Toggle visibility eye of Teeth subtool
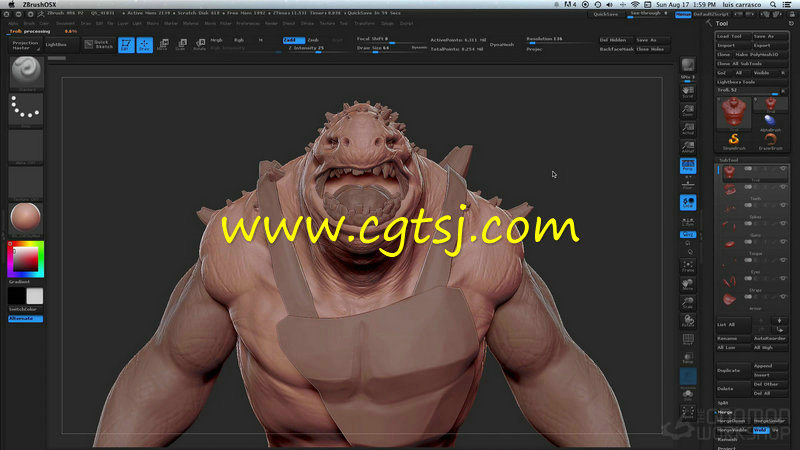This screenshot has width=800, height=450. click(783, 187)
